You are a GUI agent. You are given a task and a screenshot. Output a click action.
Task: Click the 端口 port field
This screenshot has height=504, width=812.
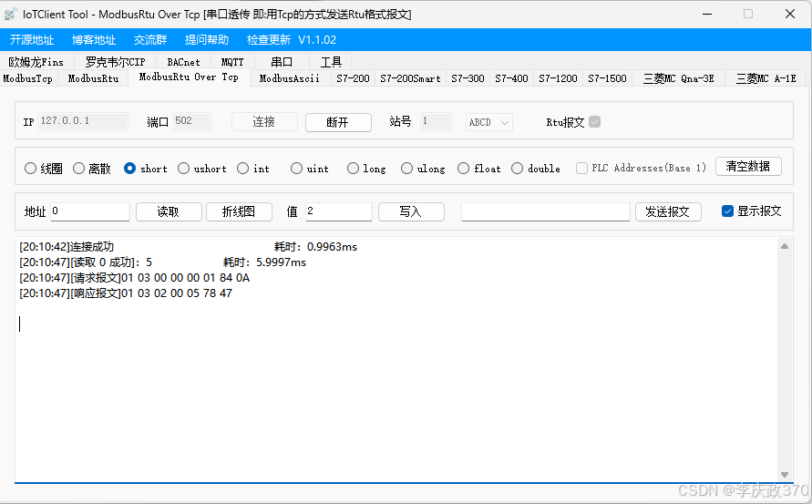[192, 121]
